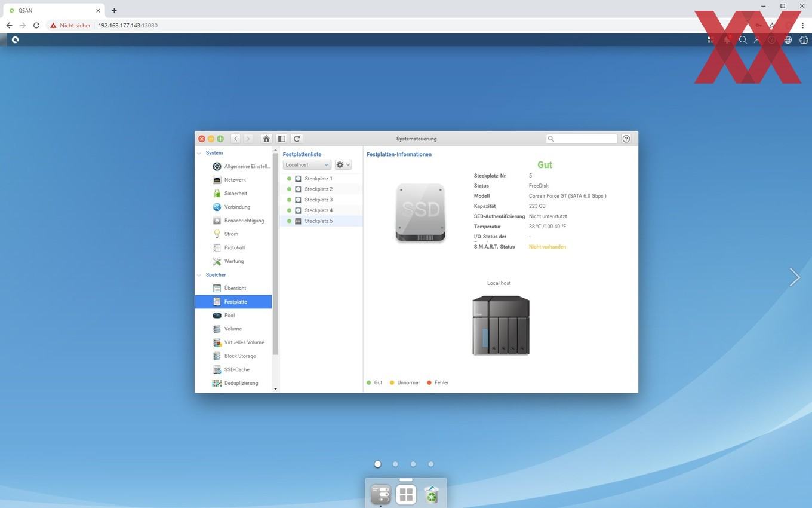Select Steckplatz 5 in disk list
Screen dimensions: 812x508
[x=321, y=221]
